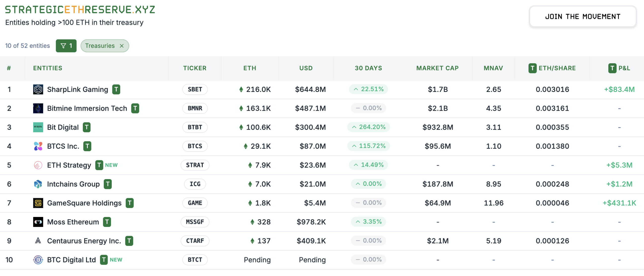Click the 11.96 MNAV value
The image size is (644, 276).
[x=494, y=203]
